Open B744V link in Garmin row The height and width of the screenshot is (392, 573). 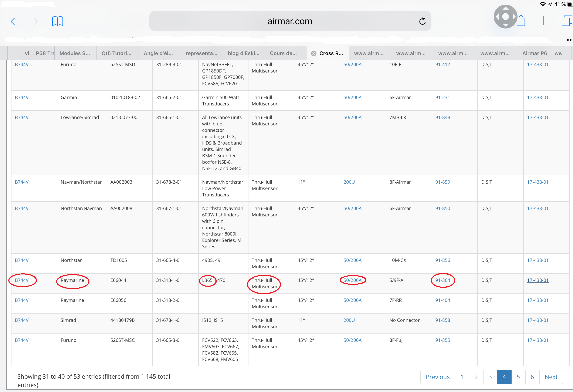point(22,98)
